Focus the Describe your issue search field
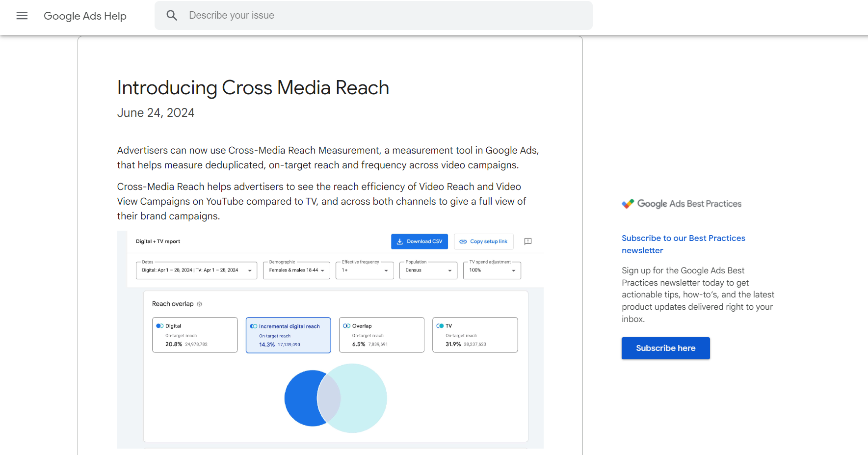 (x=373, y=15)
